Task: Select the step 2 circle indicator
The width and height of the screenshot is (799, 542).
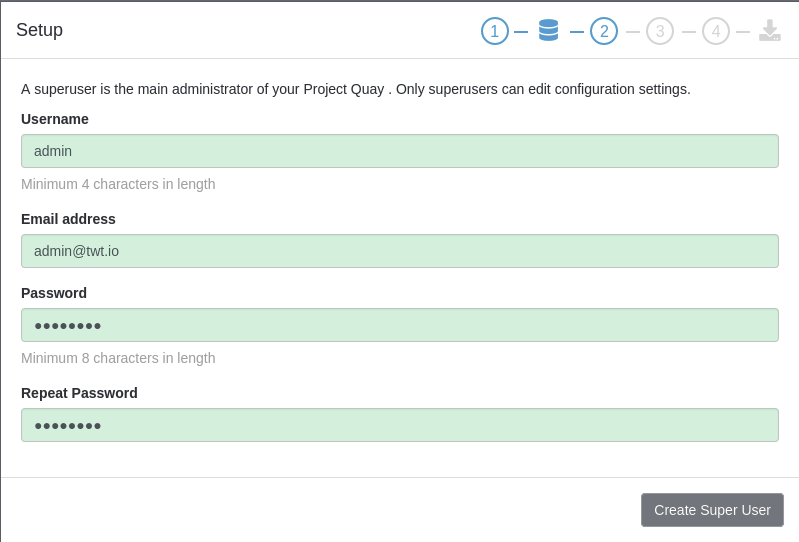Action: click(x=604, y=31)
